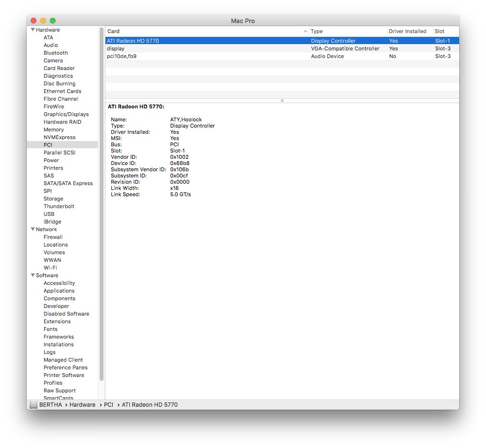The image size is (486, 448).
Task: Select Locations under Network
Action: 56,245
